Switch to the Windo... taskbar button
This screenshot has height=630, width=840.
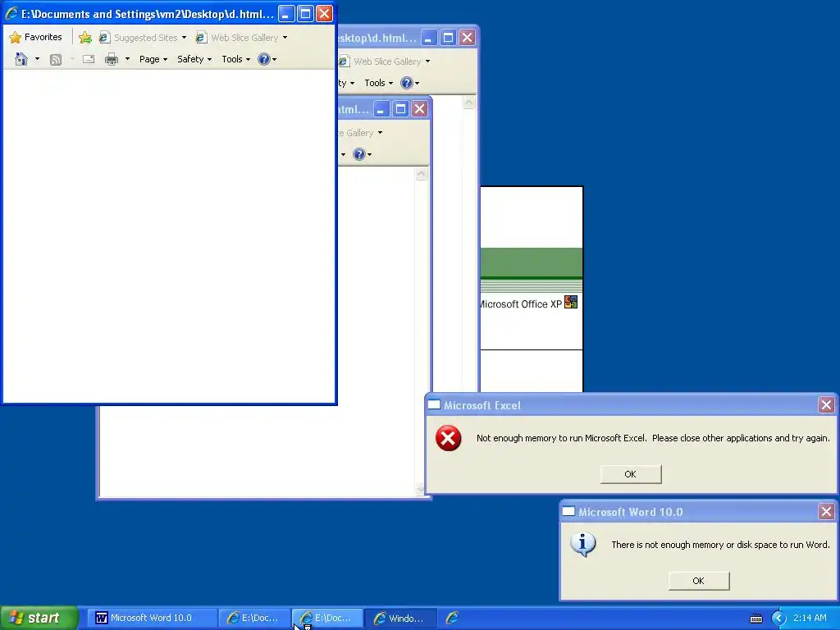point(400,618)
